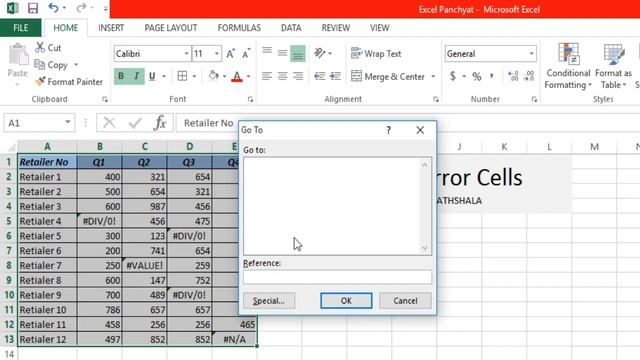Click the Paste clipboard icon
Screen dimensions: 640x360
tap(18, 55)
